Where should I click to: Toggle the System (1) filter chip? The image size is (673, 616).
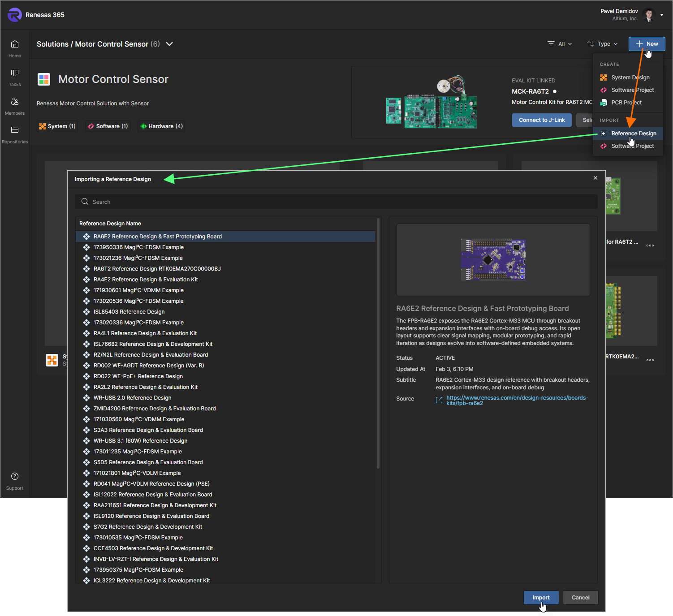click(x=57, y=126)
